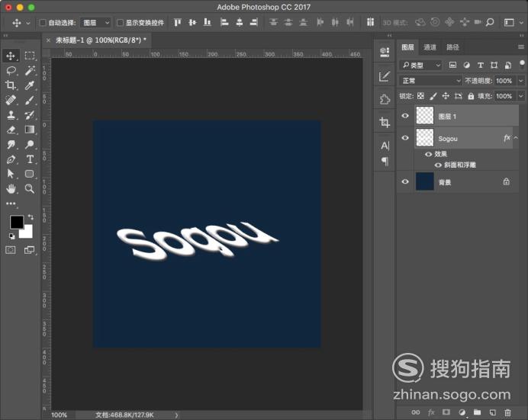528x420 pixels.
Task: Set the foreground color swatch
Action: click(x=17, y=222)
